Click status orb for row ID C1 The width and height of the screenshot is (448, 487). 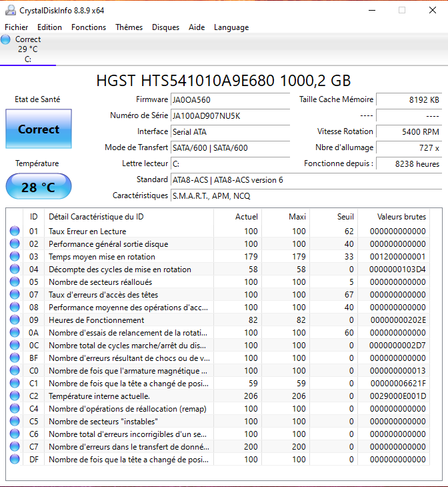coord(15,384)
